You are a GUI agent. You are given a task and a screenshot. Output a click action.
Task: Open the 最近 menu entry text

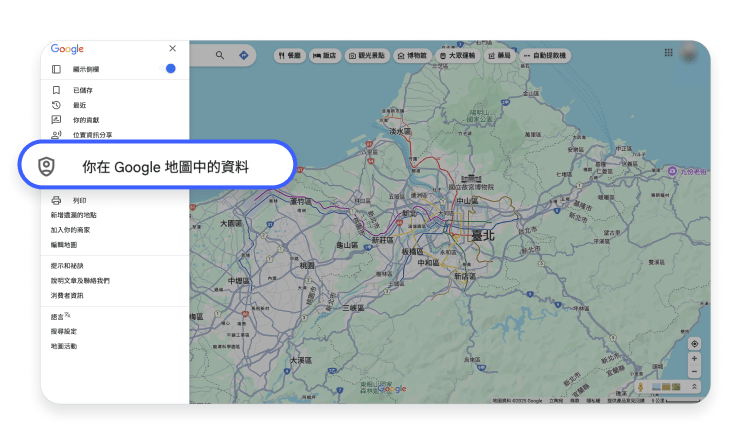[x=80, y=105]
